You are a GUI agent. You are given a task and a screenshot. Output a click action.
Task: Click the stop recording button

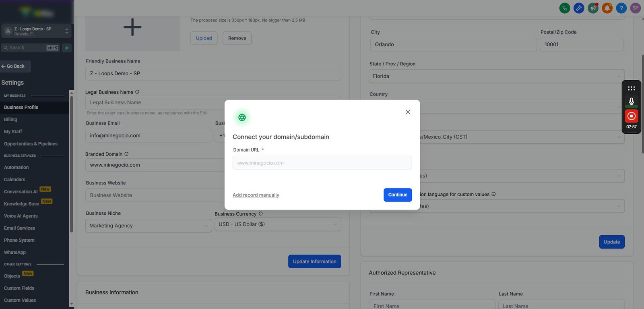click(x=632, y=116)
